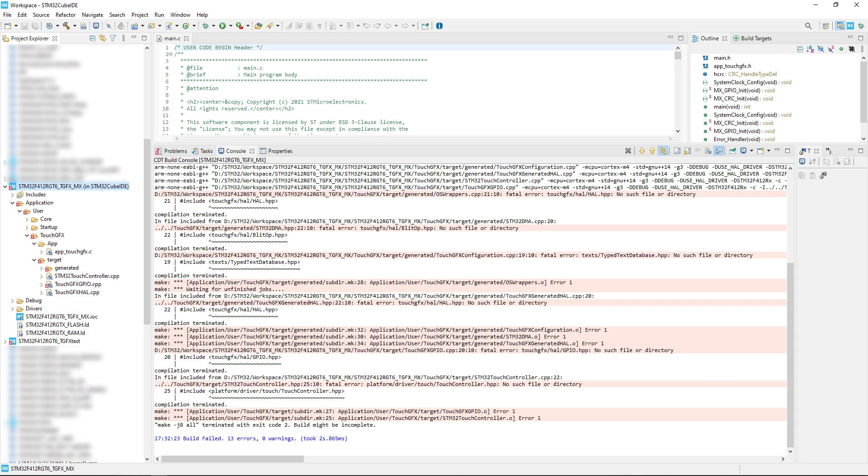
Task: Switch to the Debug perspective icon
Action: point(861,26)
